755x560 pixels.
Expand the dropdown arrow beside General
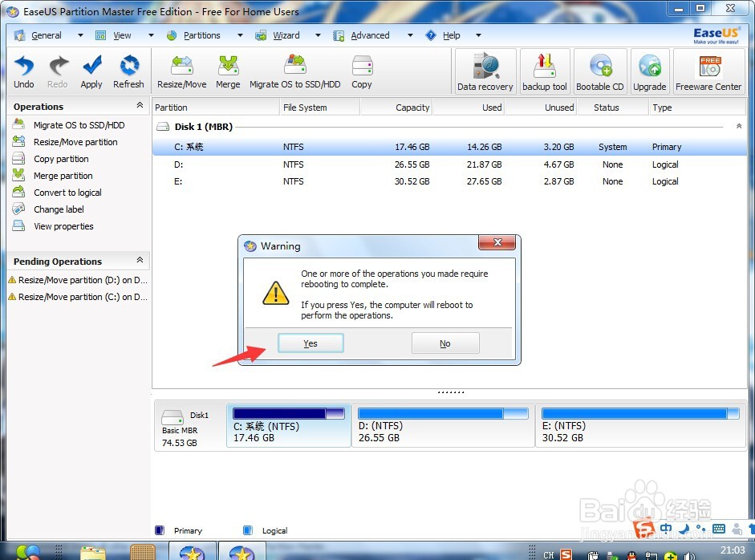80,35
